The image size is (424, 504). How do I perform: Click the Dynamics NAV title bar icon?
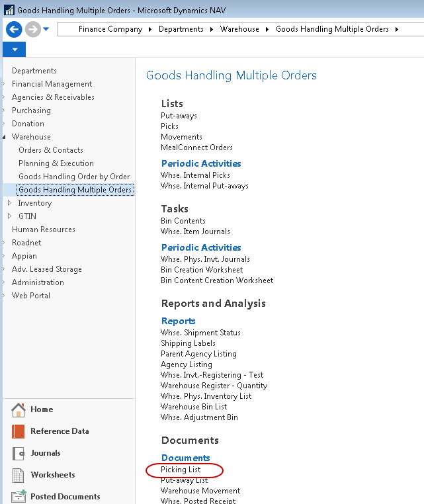point(9,11)
